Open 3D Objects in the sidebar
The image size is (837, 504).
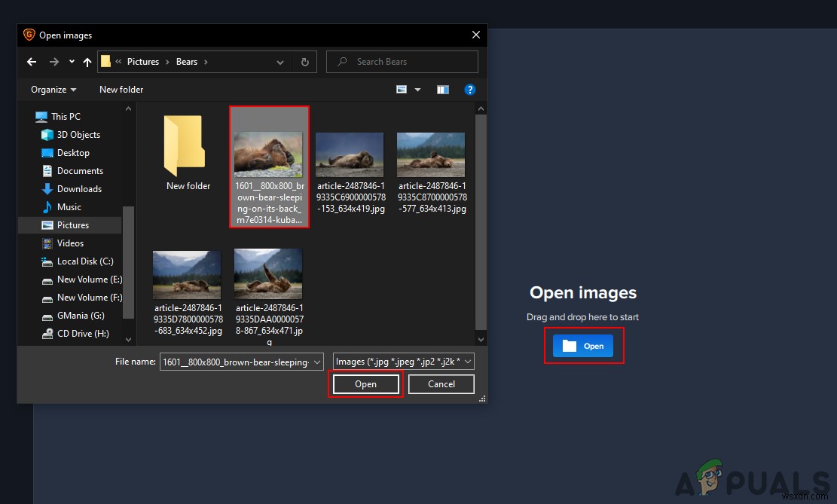tap(71, 135)
